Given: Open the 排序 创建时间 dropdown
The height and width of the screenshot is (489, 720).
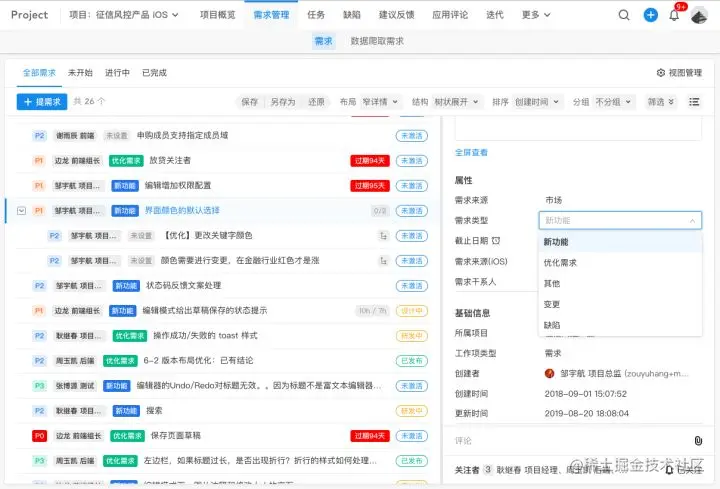Looking at the screenshot, I should 536,101.
